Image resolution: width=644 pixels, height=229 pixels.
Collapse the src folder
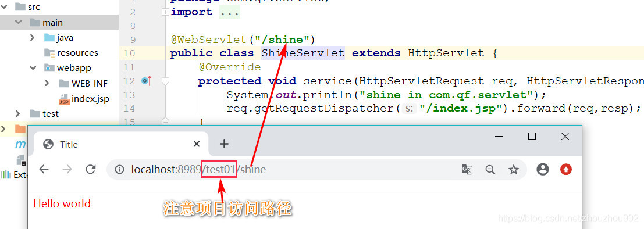tap(6, 7)
